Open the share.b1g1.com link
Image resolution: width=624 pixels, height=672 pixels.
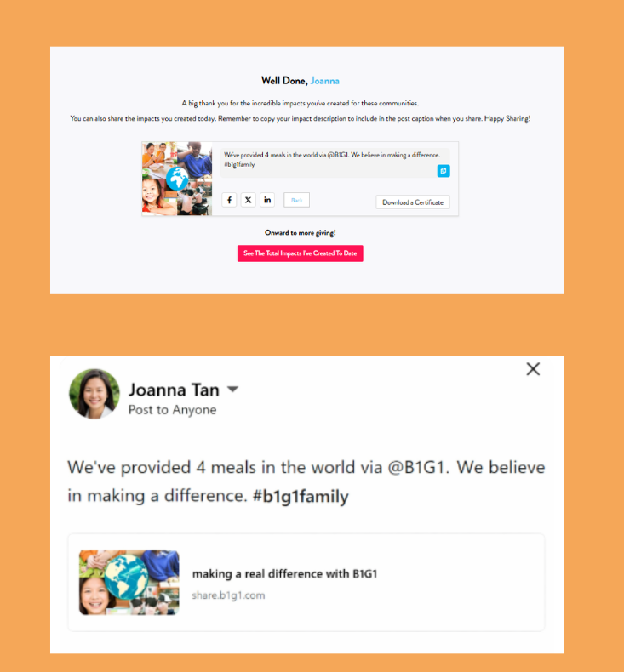(228, 595)
